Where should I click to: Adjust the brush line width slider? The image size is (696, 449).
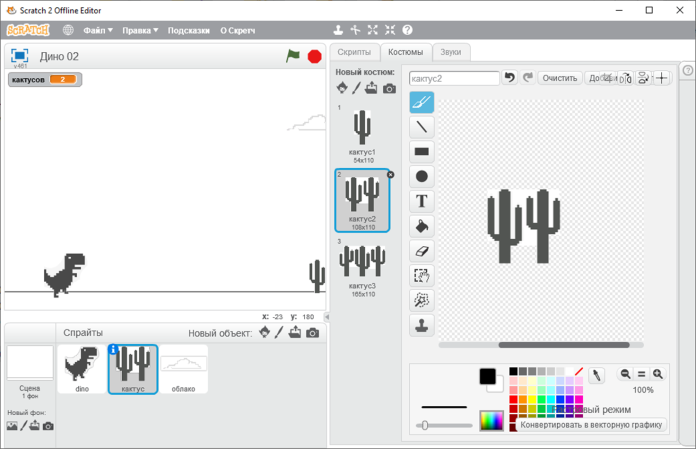point(444,425)
